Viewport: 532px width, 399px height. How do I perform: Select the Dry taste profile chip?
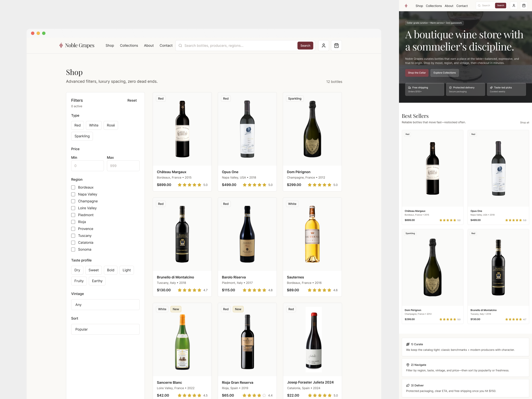77,270
